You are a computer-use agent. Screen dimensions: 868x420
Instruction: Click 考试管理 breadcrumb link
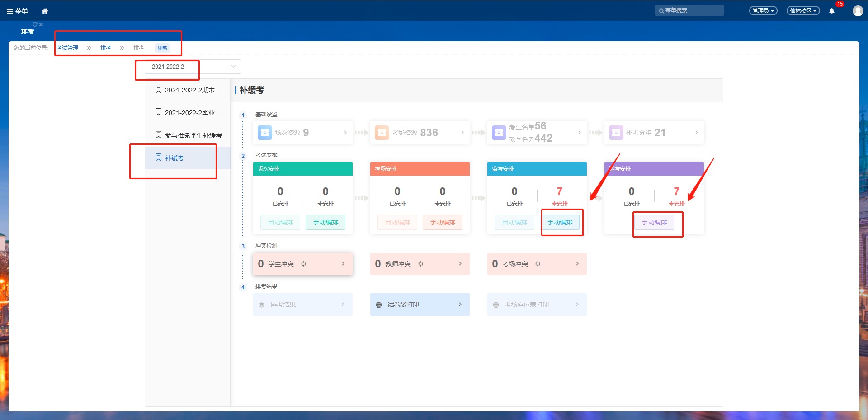pyautogui.click(x=67, y=48)
